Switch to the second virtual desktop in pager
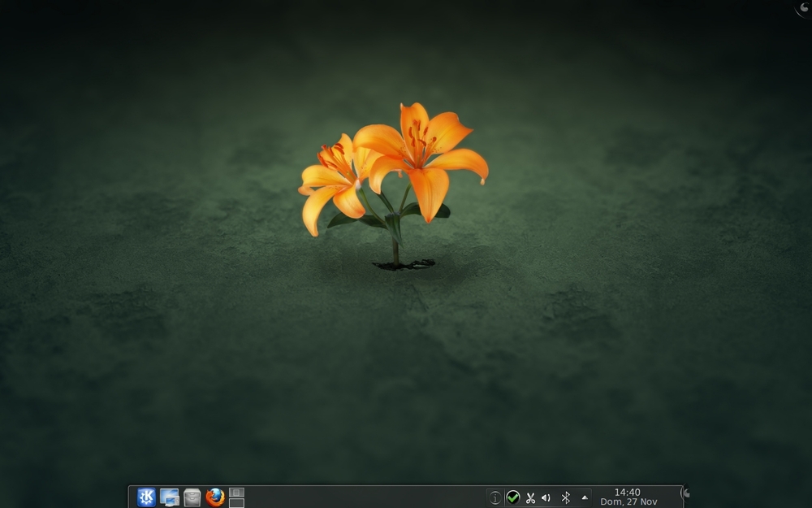 236,503
